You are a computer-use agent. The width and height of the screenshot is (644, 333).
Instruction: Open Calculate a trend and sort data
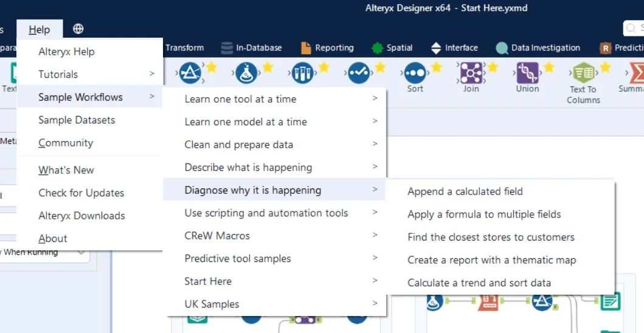pos(500,283)
